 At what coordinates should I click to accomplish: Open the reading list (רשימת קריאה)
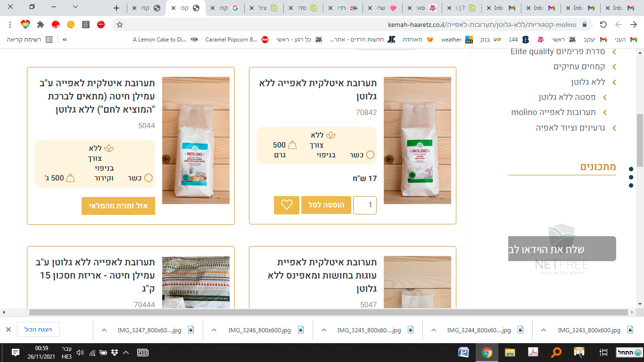point(30,40)
